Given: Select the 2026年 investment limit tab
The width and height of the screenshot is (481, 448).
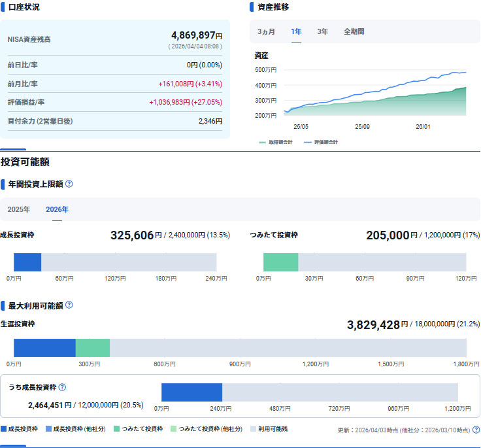Looking at the screenshot, I should tap(57, 209).
